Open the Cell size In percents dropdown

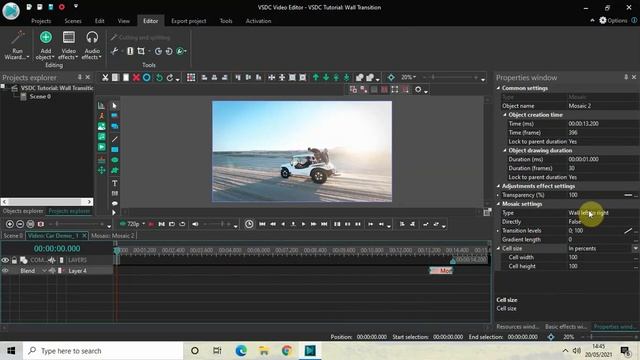point(636,248)
